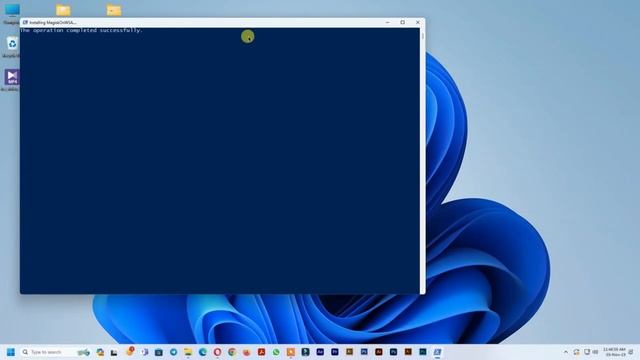Click the PowerShell window vertical scrollbar

[x=422, y=160]
